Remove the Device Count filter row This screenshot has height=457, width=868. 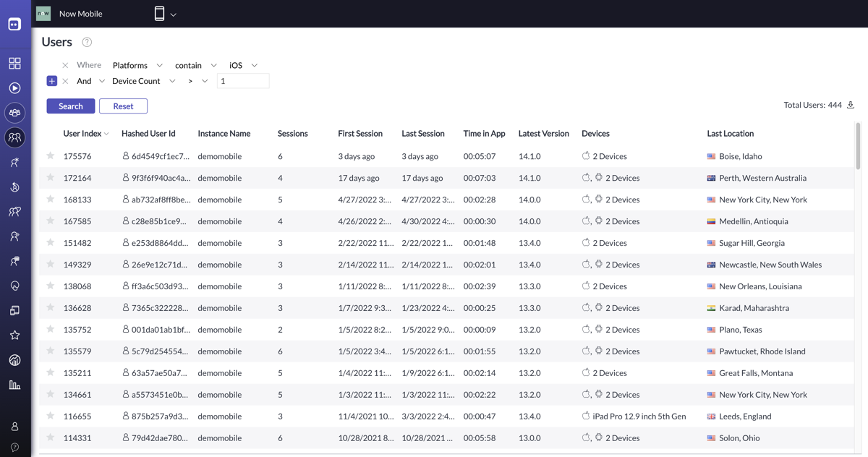point(65,81)
